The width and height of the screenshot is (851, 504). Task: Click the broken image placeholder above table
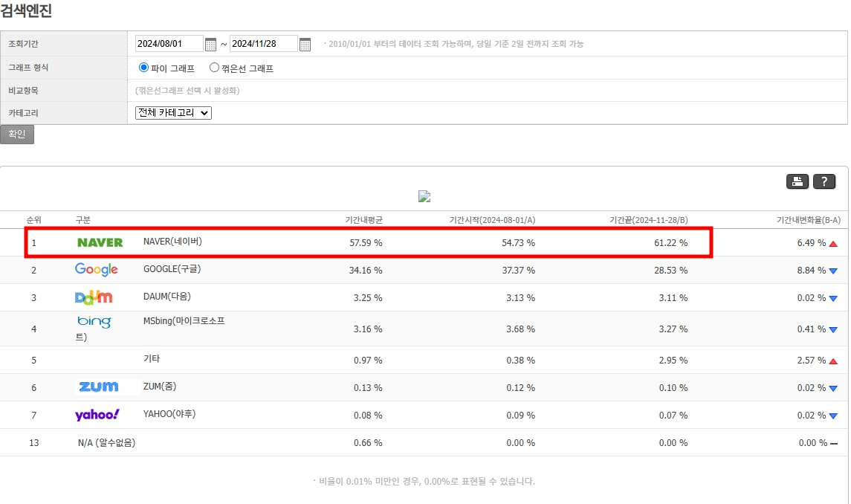[424, 196]
